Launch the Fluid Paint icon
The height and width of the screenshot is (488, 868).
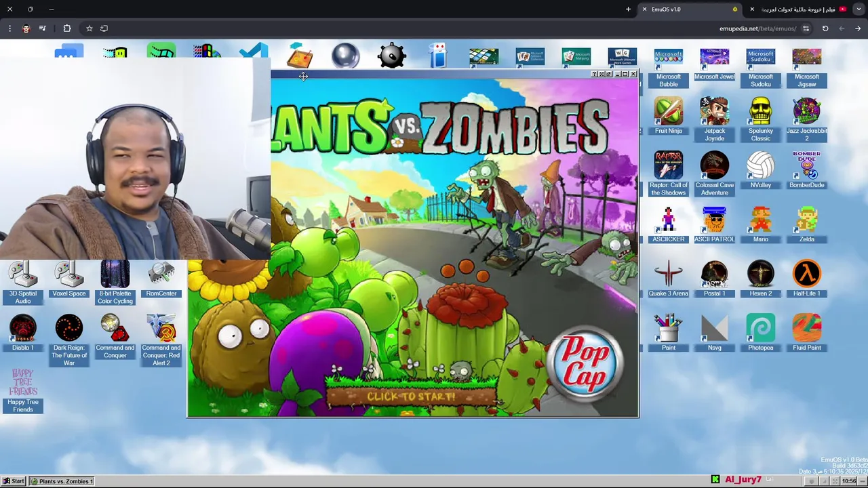click(806, 333)
